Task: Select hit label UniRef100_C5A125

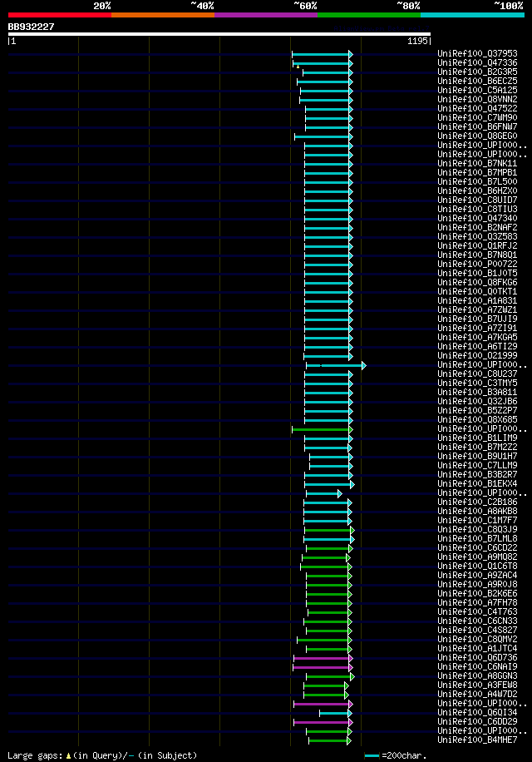Action: [x=477, y=91]
